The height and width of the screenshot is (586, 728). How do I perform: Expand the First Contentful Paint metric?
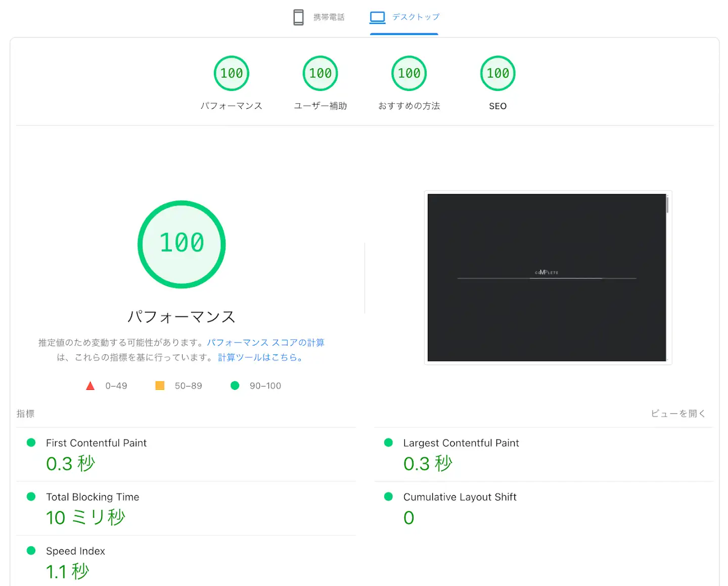click(96, 443)
